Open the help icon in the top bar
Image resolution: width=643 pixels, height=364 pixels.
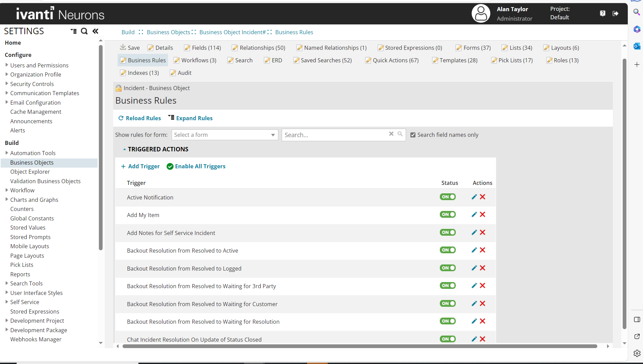pos(603,13)
